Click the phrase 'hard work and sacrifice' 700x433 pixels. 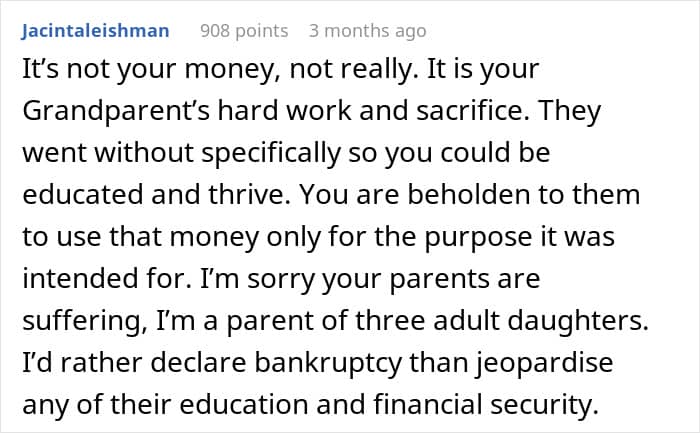pos(370,110)
